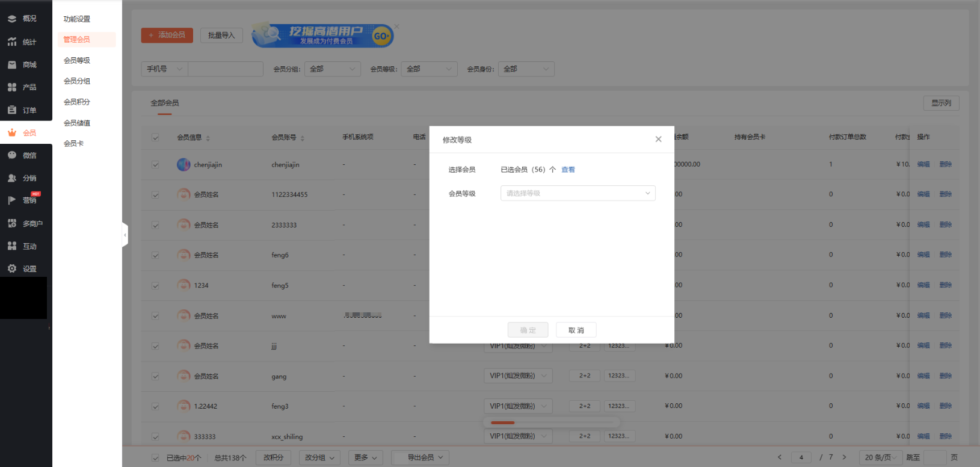Focus the current page number box
Image resolution: width=980 pixels, height=467 pixels.
(x=801, y=457)
